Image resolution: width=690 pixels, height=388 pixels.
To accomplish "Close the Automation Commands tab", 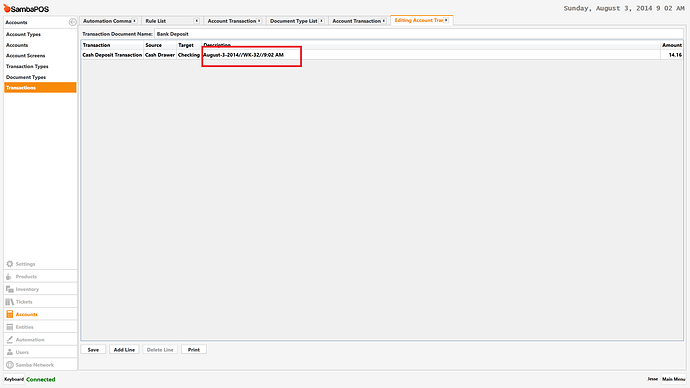I will pos(135,21).
